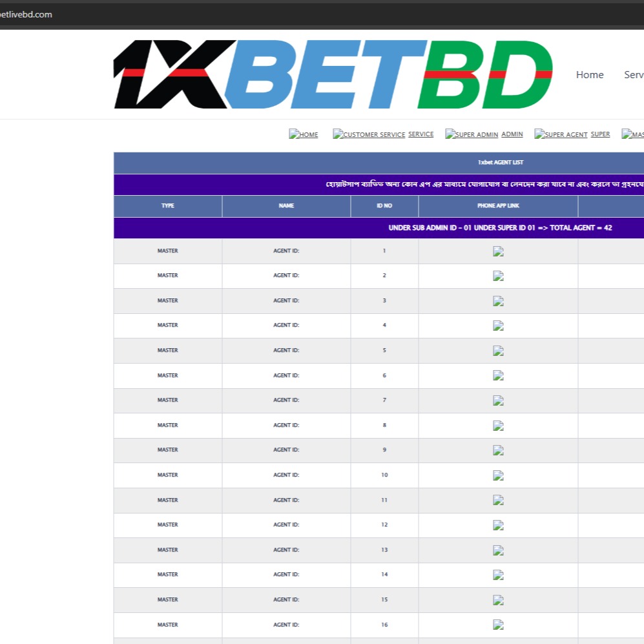Viewport: 644px width, 644px height.
Task: Click the PHONE APP LINK column header
Action: tap(498, 206)
